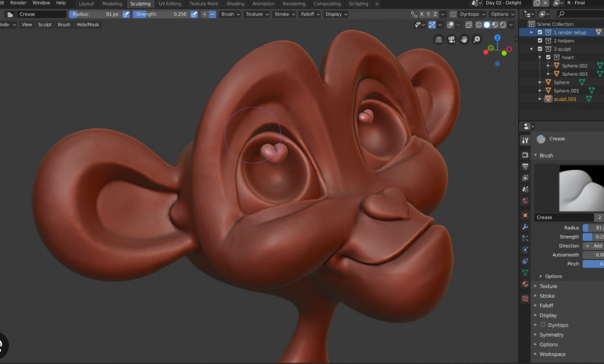604x364 pixels.
Task: Click the camera view button
Action: tap(451, 40)
